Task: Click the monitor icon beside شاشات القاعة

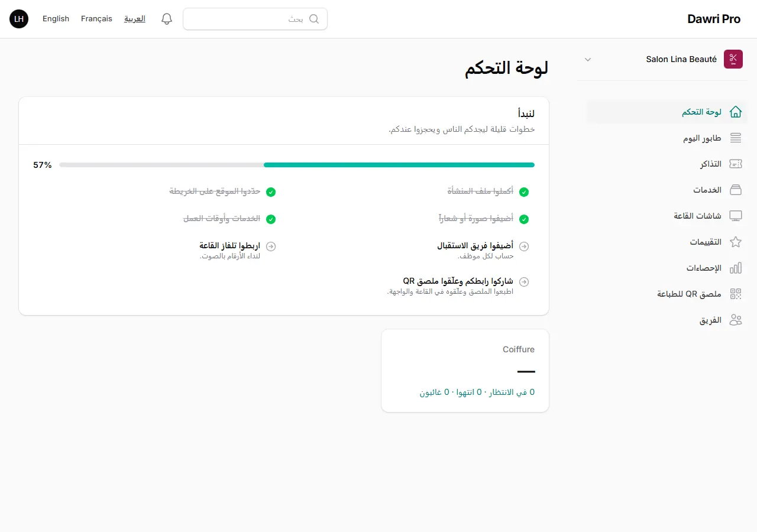Action: click(x=736, y=216)
